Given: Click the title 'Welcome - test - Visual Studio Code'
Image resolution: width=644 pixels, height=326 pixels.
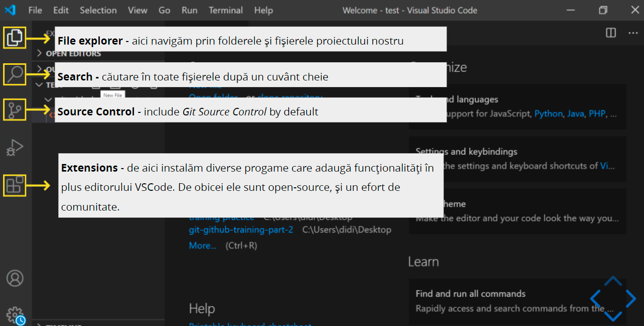Looking at the screenshot, I should (410, 10).
